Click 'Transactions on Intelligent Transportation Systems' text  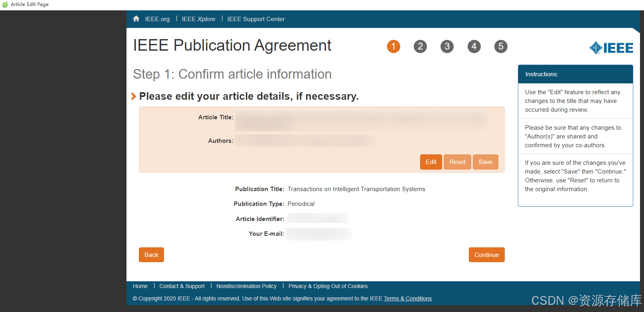point(356,189)
